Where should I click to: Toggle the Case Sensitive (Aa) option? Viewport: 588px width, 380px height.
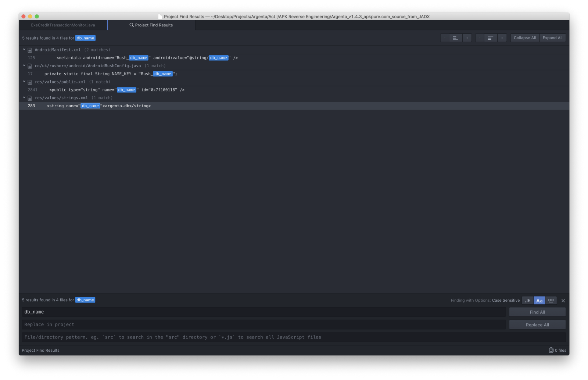tap(539, 301)
